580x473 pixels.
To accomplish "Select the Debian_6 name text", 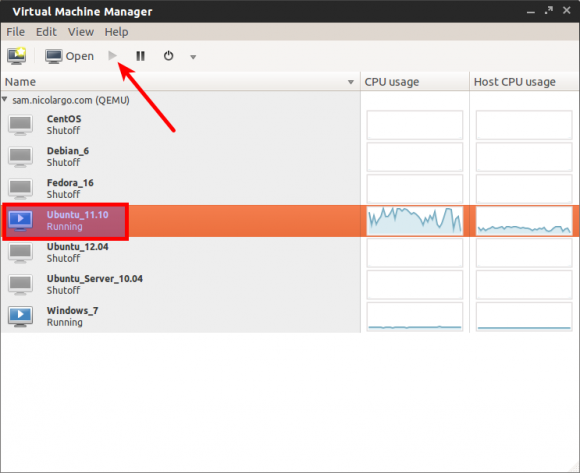I will coord(68,151).
